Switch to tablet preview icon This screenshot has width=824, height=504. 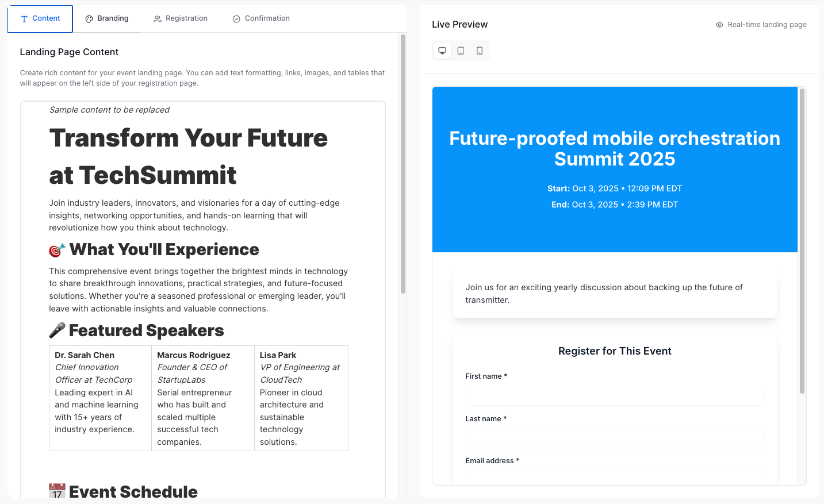click(461, 51)
